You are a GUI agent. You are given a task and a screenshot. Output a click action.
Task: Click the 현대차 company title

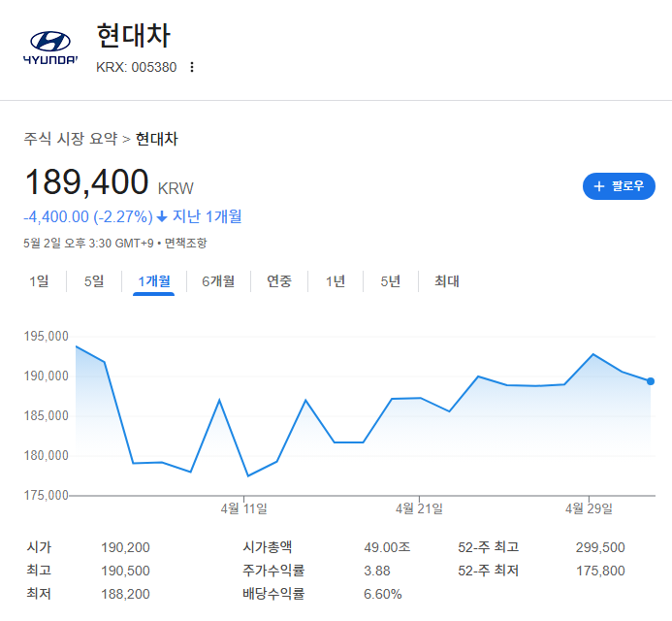tap(134, 35)
